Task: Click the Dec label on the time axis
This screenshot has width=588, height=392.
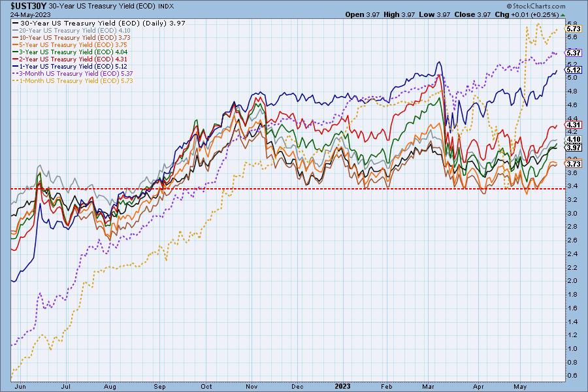Action: (297, 386)
